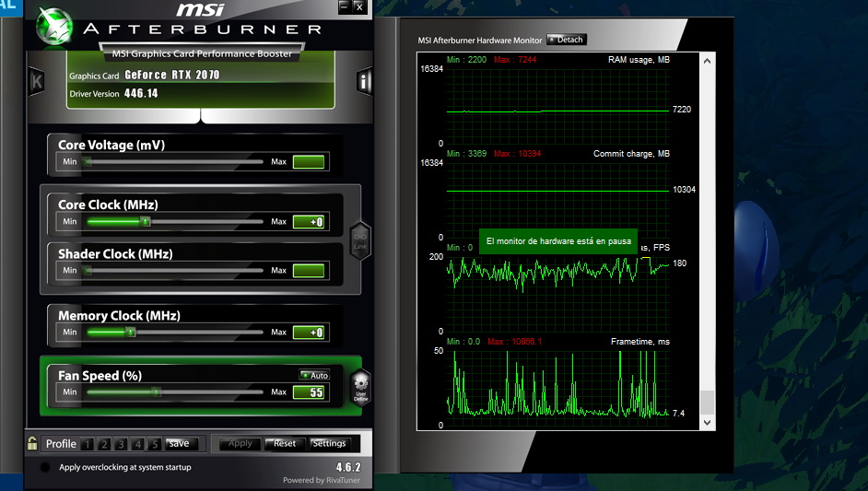The width and height of the screenshot is (868, 491).
Task: Click the profile lock icon
Action: point(32,443)
